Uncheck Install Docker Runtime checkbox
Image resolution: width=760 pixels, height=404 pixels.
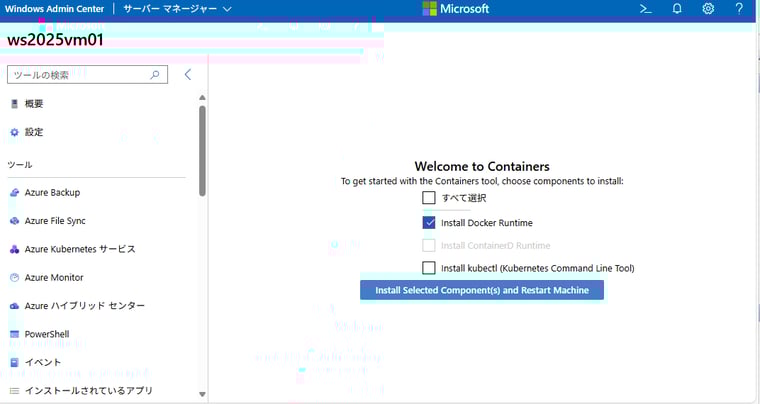pyautogui.click(x=429, y=223)
